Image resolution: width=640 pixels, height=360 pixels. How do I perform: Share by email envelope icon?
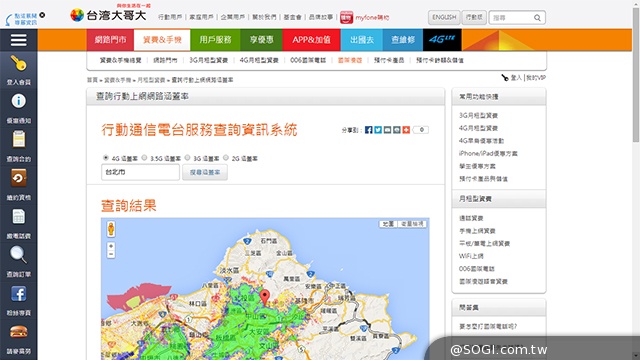point(387,130)
